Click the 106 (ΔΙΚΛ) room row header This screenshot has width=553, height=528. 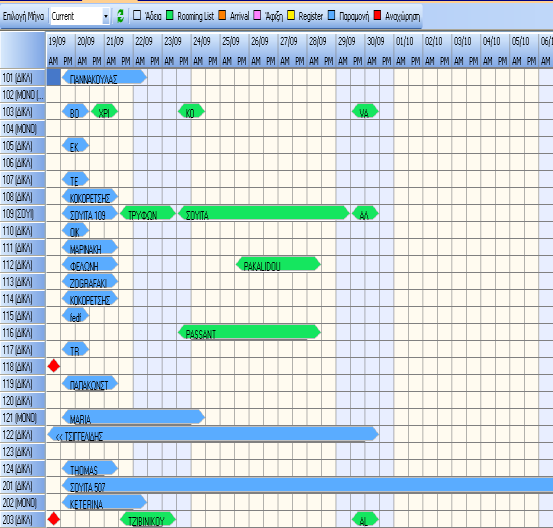pos(23,162)
